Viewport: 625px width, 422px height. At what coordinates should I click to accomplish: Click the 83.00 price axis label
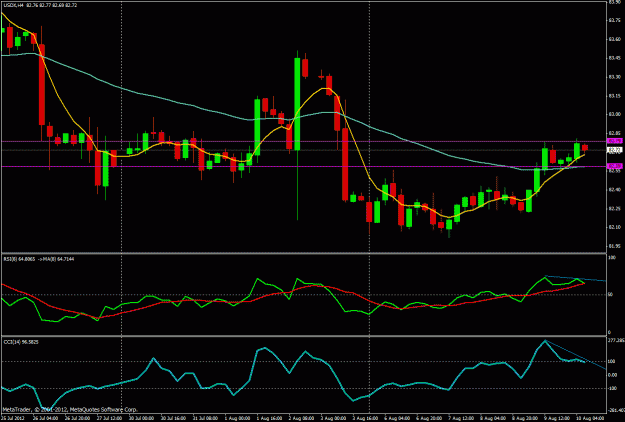click(614, 114)
